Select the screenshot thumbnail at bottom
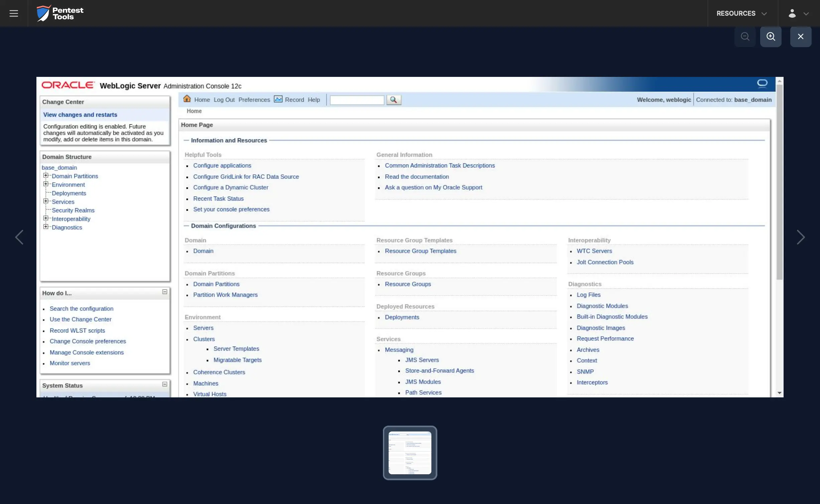This screenshot has height=504, width=820. (410, 453)
